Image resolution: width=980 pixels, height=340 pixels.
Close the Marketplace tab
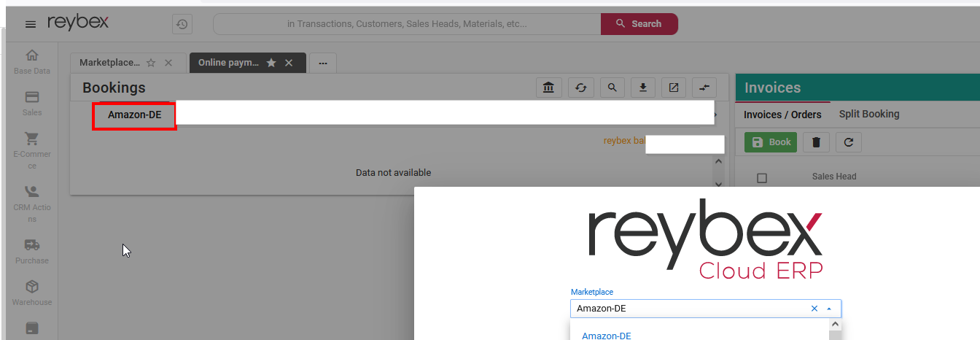[x=168, y=63]
